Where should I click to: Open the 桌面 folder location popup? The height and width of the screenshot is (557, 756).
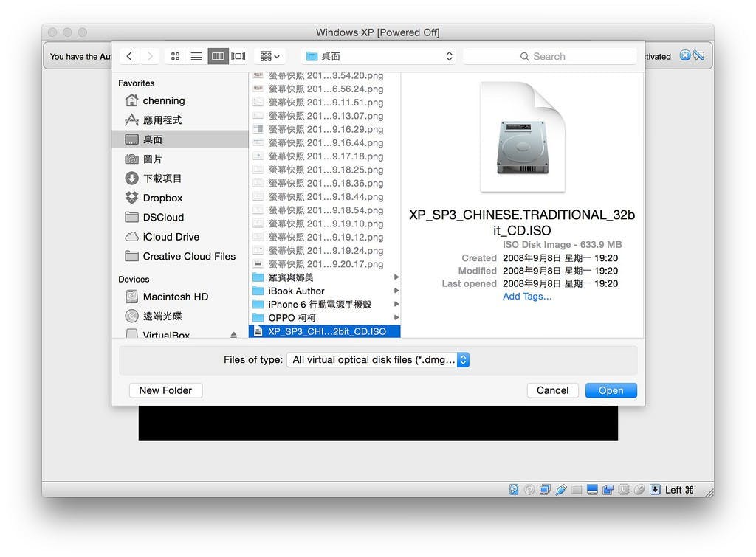[379, 56]
